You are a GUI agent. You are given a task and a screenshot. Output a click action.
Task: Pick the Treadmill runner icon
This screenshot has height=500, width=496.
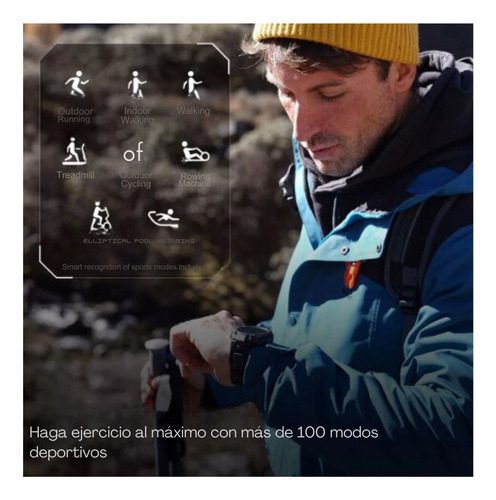[75, 151]
